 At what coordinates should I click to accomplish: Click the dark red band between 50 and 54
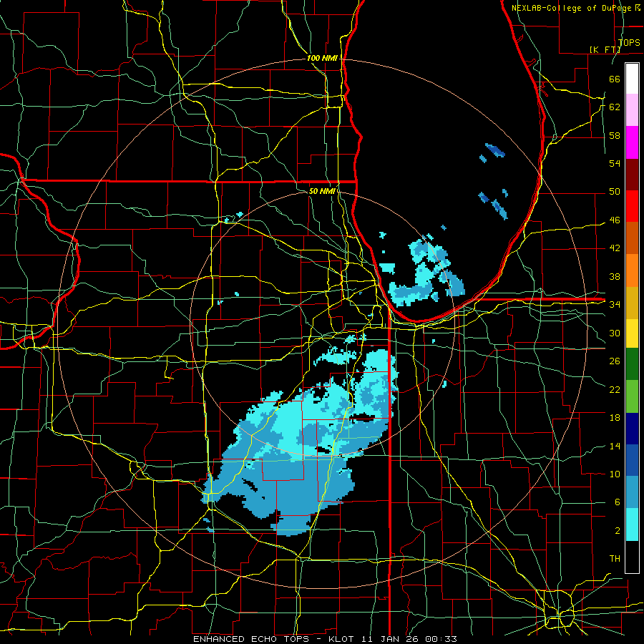(632, 175)
